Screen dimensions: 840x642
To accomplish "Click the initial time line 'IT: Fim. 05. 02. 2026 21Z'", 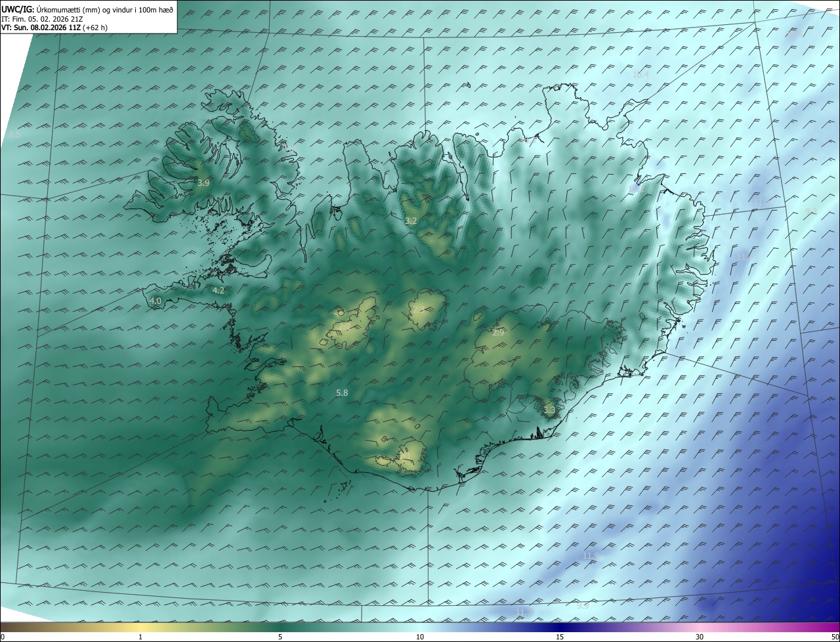I will [42, 19].
